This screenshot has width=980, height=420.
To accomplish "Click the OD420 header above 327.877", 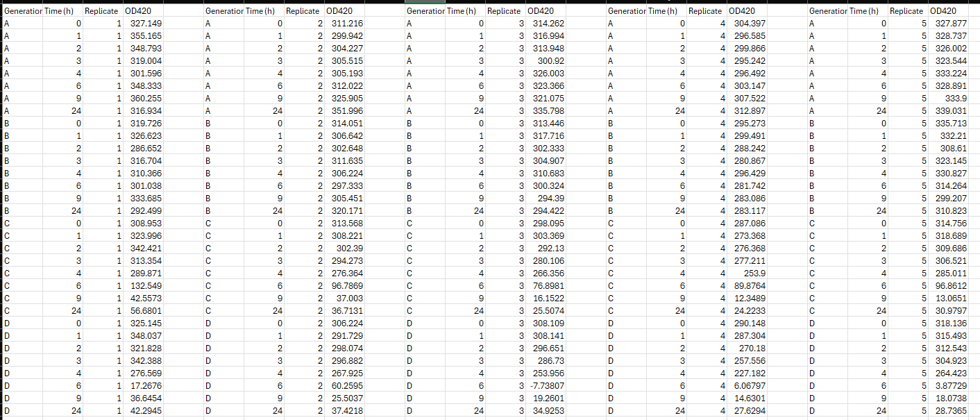I will point(949,11).
